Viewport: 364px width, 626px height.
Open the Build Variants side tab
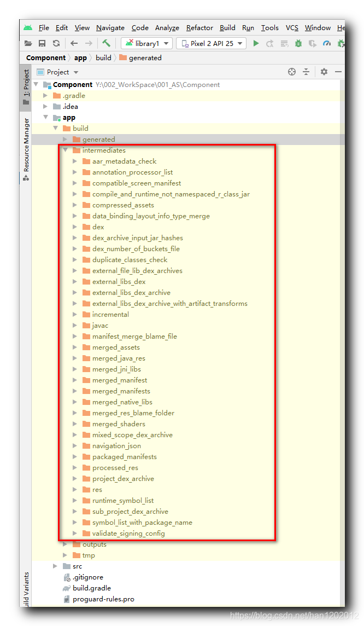tap(26, 590)
